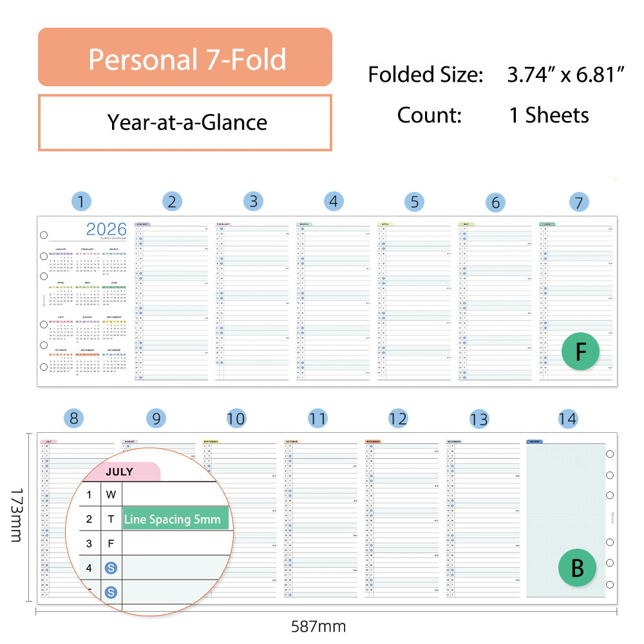This screenshot has height=644, width=644.
Task: Click the blue number 11 circle
Action: pos(317,419)
